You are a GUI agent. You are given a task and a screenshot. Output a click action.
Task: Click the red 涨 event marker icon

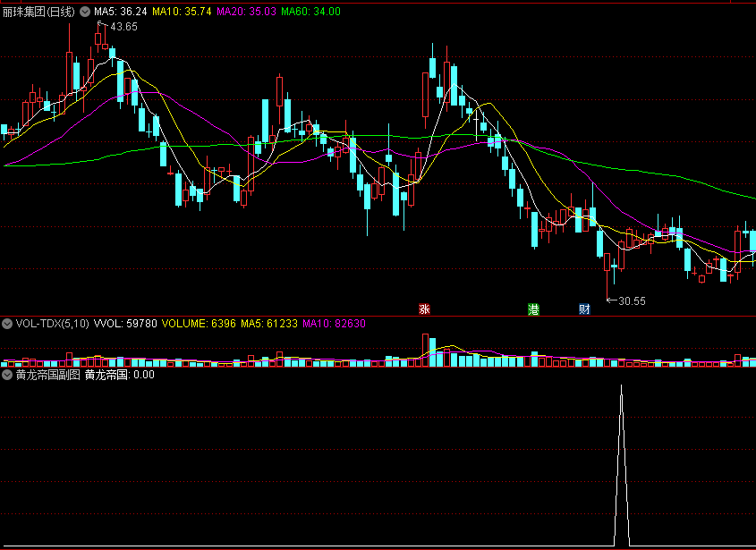tap(424, 309)
